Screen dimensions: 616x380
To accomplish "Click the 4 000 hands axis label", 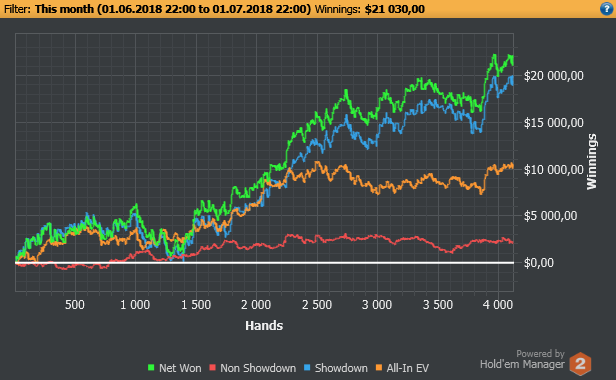I will tap(498, 305).
